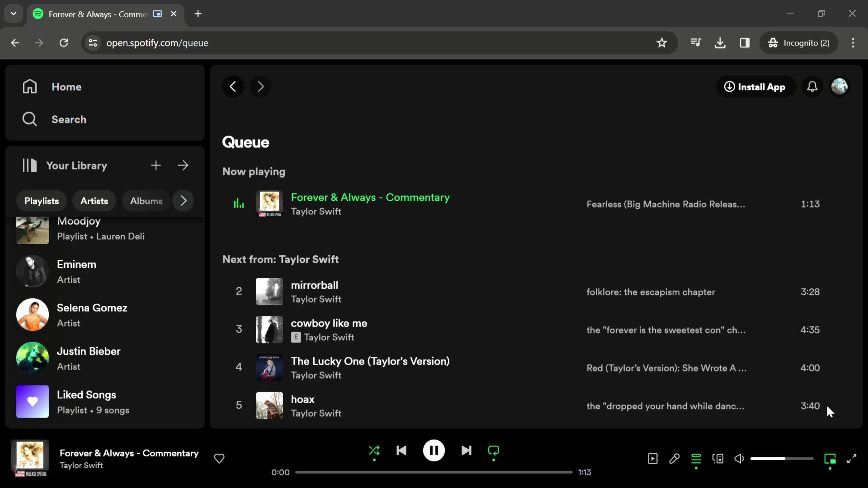
Task: Open Taylor Swift artist in bottom bar
Action: [x=81, y=465]
